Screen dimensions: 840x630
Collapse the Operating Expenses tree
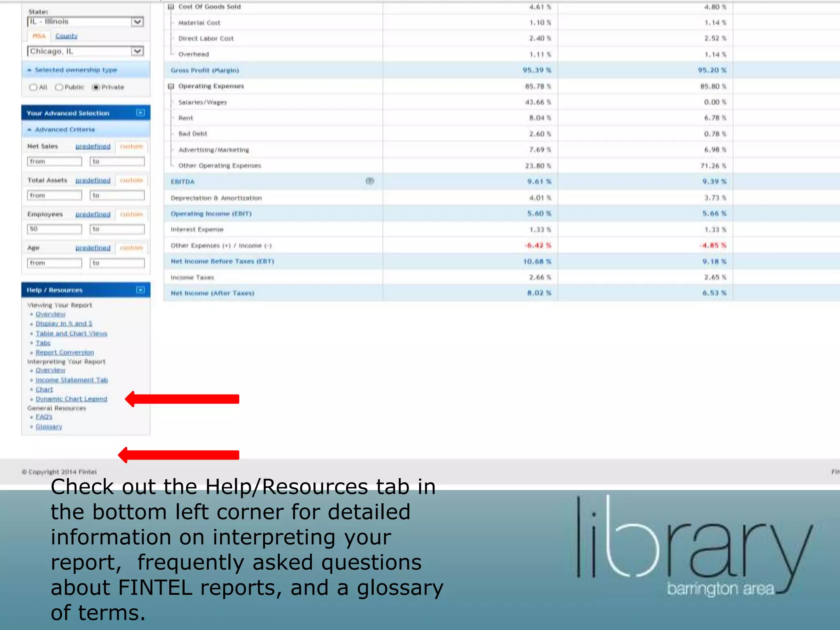click(171, 86)
